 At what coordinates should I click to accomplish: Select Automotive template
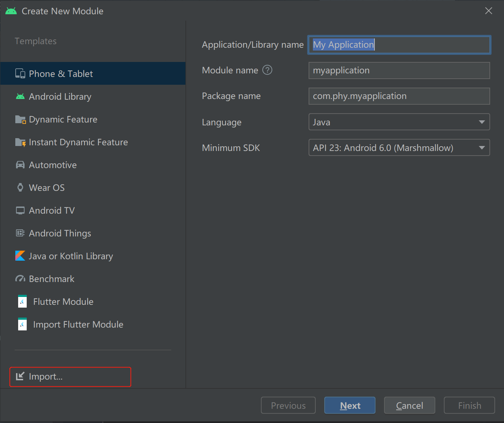[93, 164]
